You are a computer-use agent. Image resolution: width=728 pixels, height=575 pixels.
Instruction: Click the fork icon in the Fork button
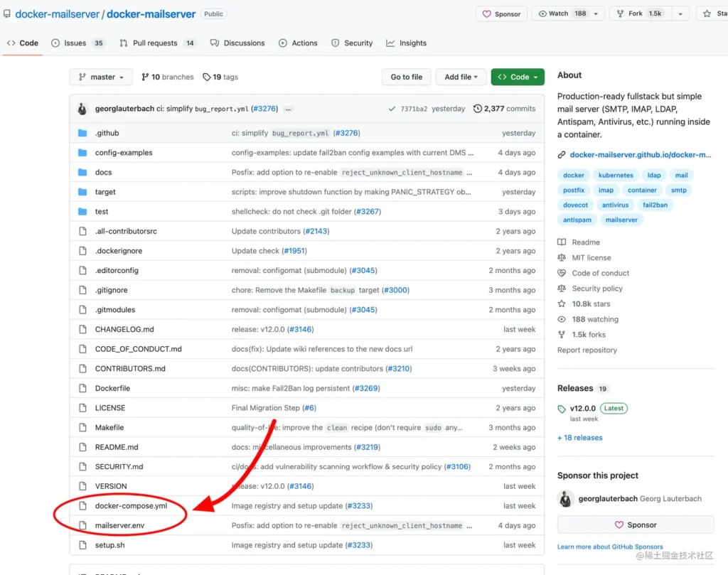click(620, 14)
